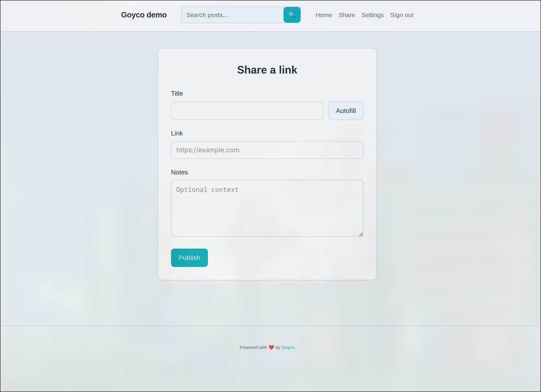The image size is (541, 392).
Task: Go to the Home page
Action: [324, 15]
